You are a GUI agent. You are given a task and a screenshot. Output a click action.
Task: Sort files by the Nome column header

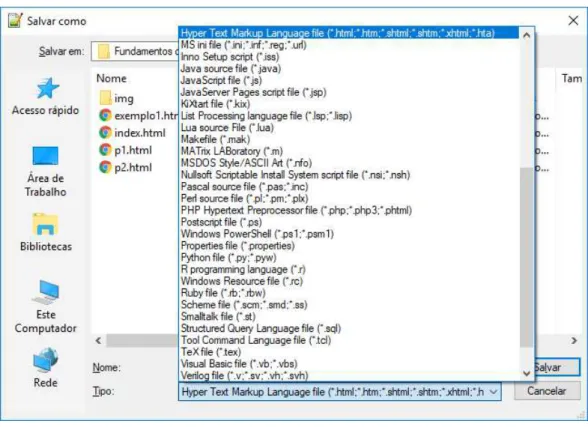click(111, 78)
